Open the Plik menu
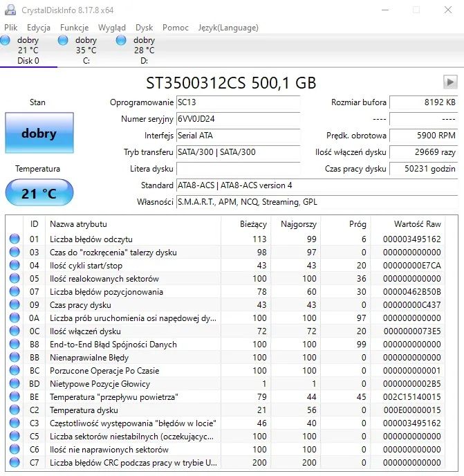464x476 pixels. coord(10,28)
